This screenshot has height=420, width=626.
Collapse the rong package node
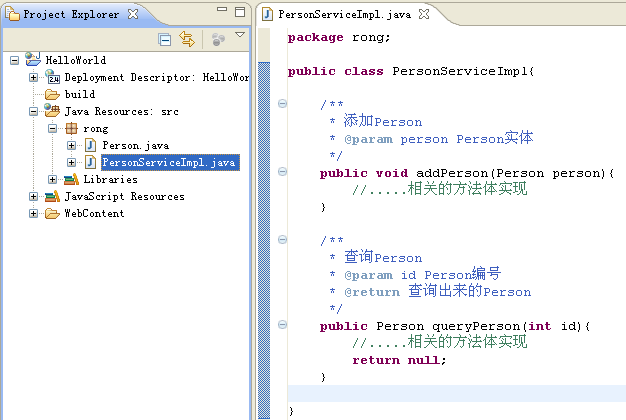point(52,129)
